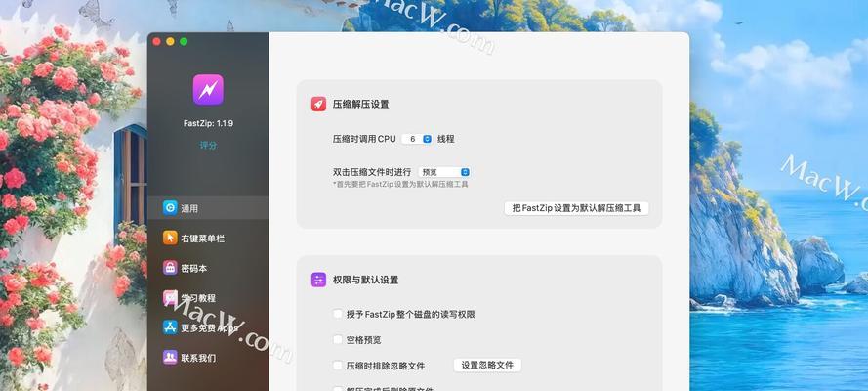Click the 压缩时调用 CPU label
868x391 pixels.
(364, 139)
